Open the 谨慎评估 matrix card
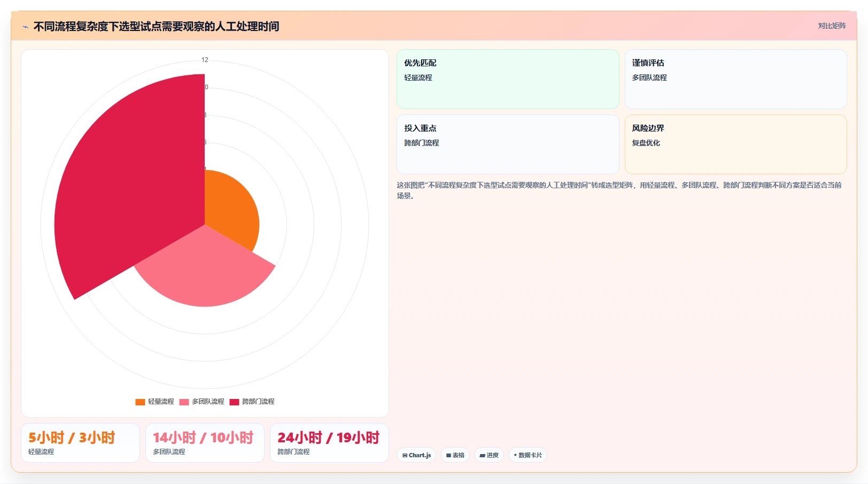Image resolution: width=868 pixels, height=484 pixels. (735, 79)
